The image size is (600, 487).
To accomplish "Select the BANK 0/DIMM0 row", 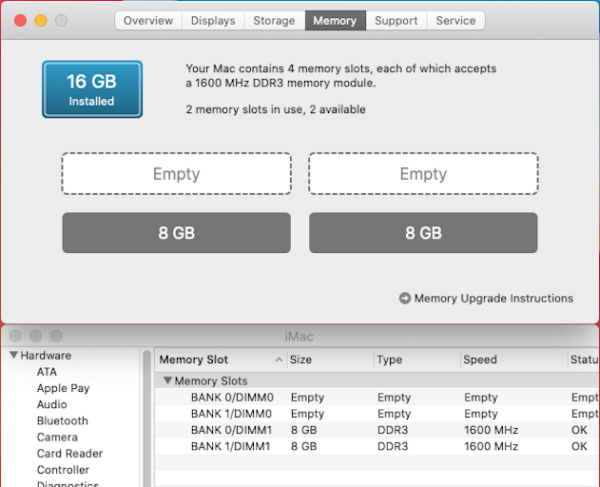I will [x=377, y=397].
